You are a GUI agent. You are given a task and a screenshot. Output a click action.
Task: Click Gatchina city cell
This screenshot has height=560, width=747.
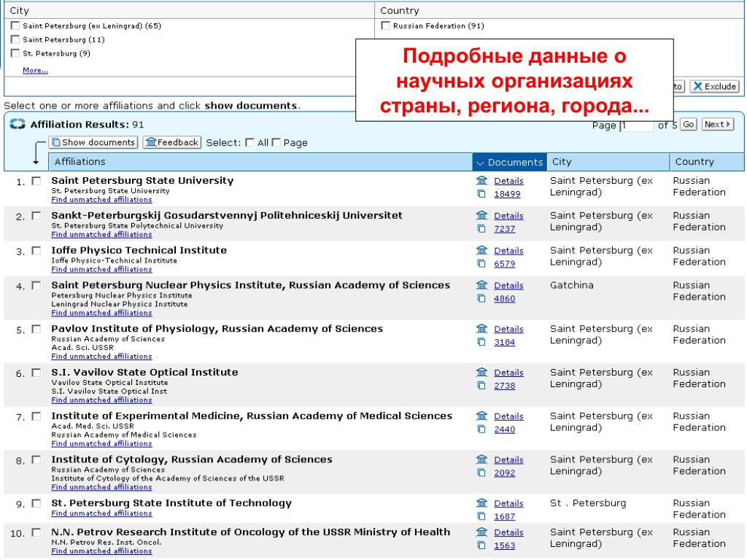tap(571, 285)
